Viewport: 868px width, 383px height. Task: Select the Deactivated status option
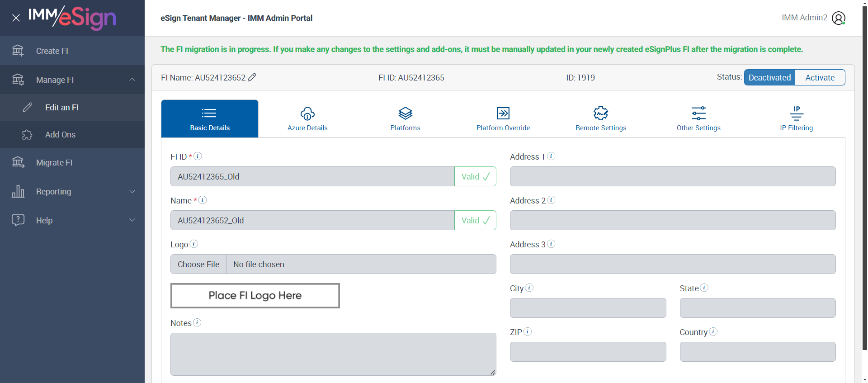point(769,77)
